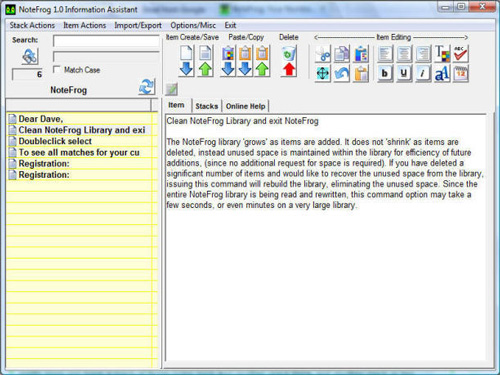Copy item to clipboard green arrow

(262, 60)
